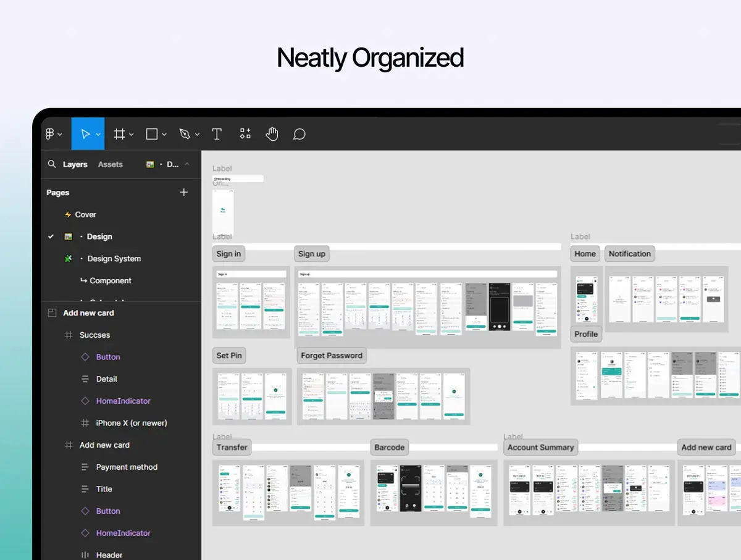Open the Design System page

(x=114, y=259)
